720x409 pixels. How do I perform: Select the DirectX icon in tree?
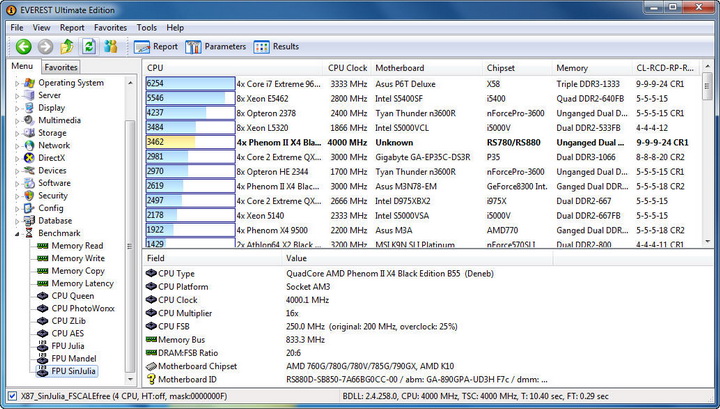coord(29,158)
